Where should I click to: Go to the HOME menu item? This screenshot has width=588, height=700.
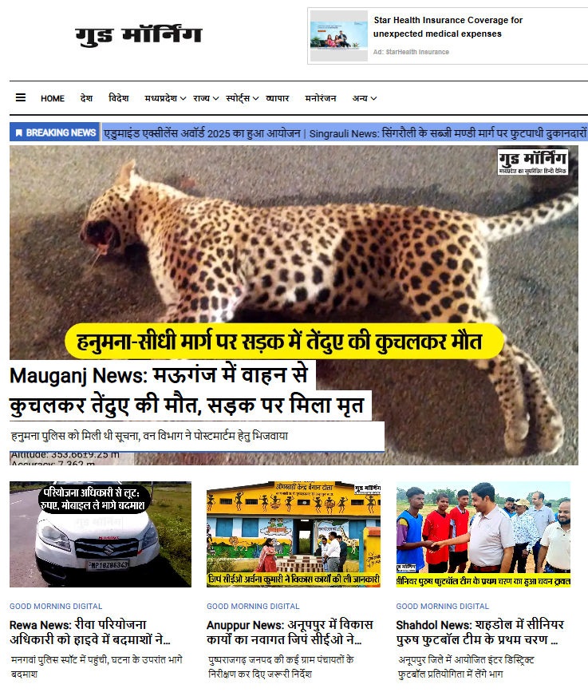point(53,98)
